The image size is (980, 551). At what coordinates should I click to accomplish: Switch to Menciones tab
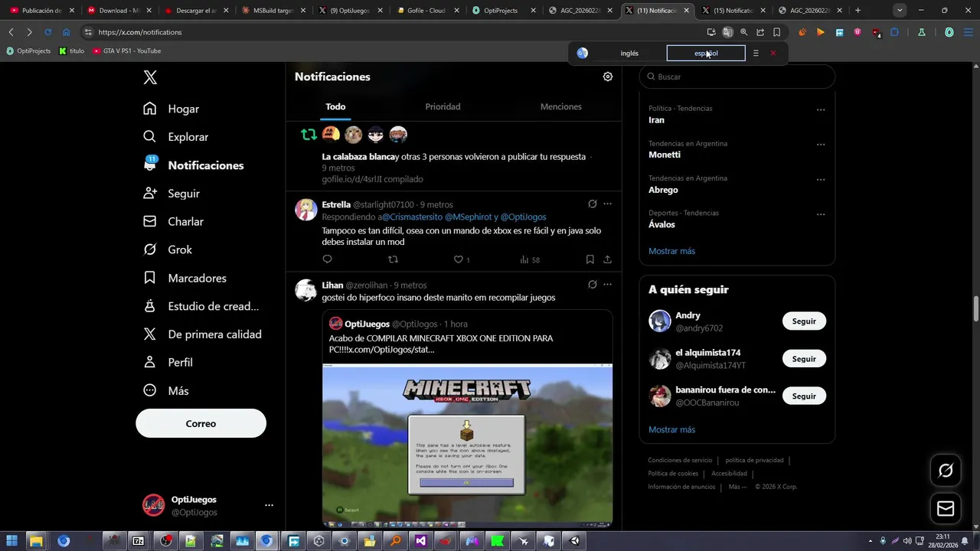[561, 106]
